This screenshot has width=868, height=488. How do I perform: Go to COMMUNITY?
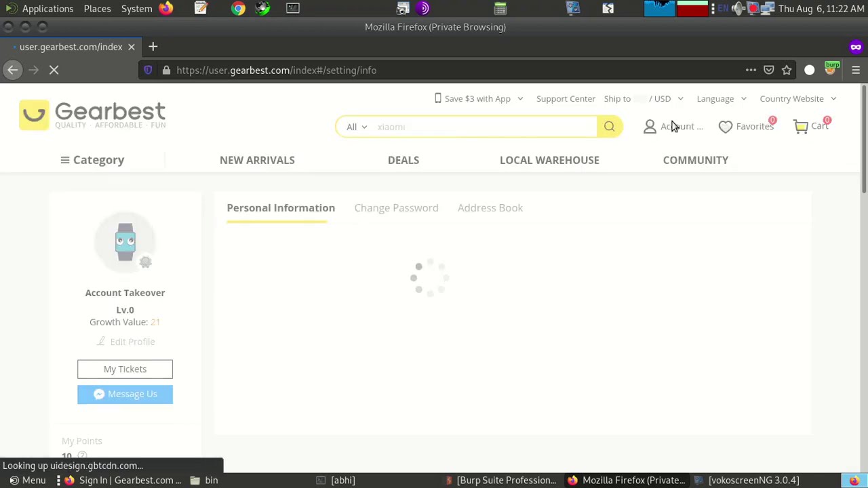pos(696,160)
